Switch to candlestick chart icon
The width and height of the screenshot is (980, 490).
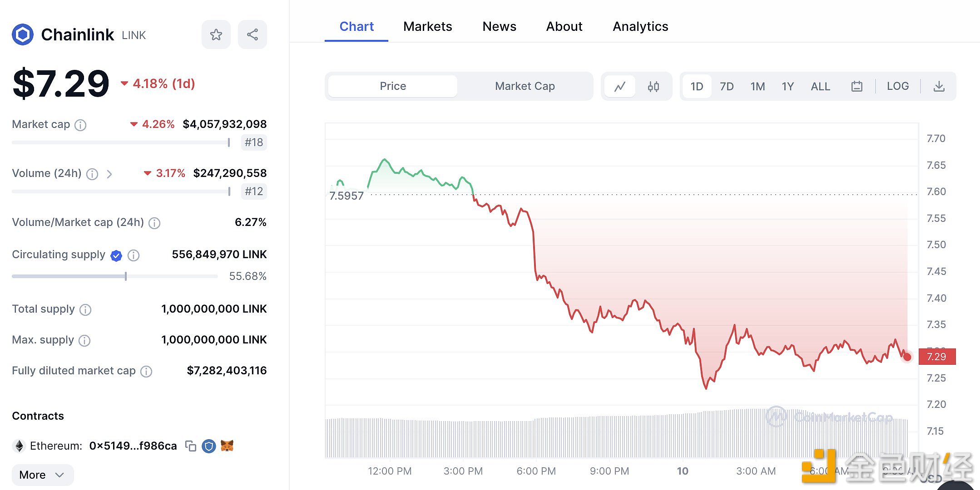pyautogui.click(x=653, y=86)
